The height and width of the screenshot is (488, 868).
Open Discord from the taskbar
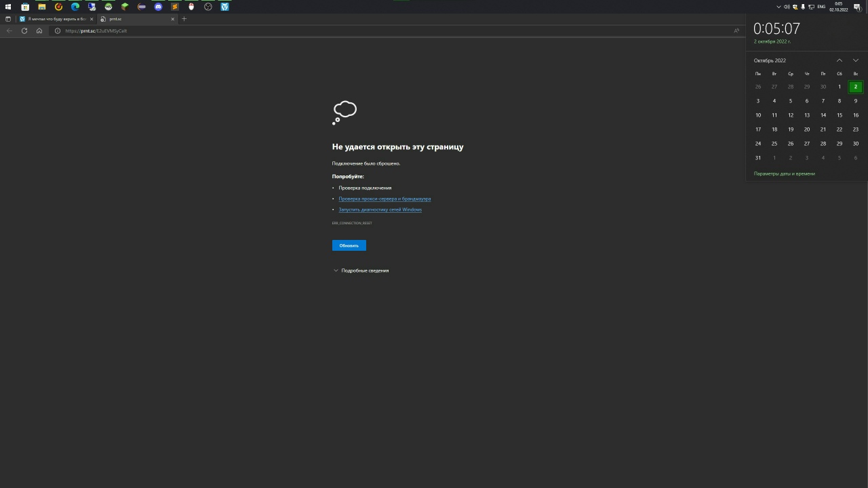[158, 7]
